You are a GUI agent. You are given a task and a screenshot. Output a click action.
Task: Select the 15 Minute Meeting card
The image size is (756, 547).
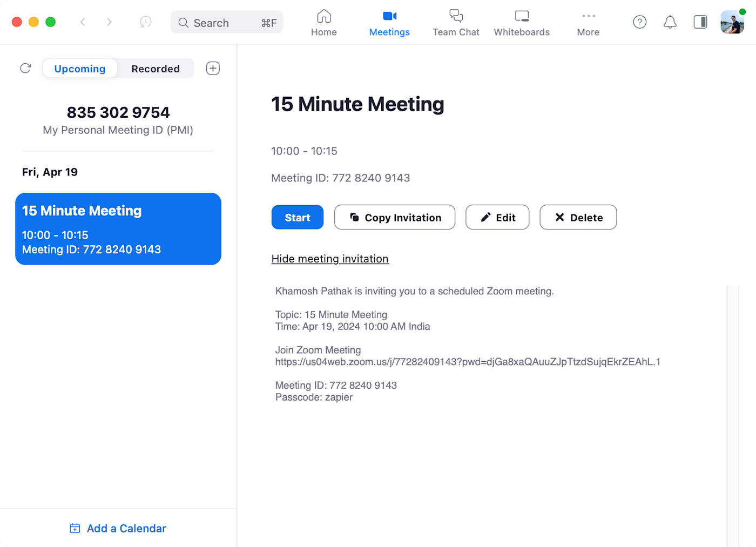pos(118,229)
